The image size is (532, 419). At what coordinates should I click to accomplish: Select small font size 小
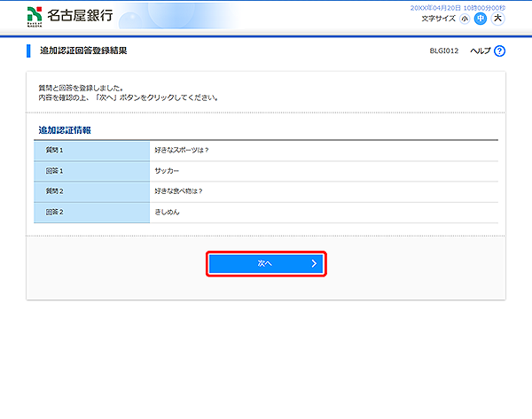pos(465,19)
